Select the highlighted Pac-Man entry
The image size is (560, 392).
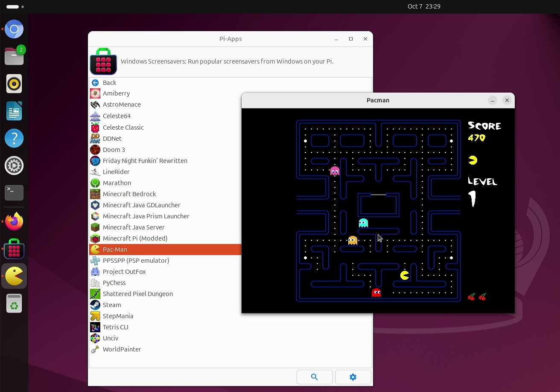click(115, 250)
